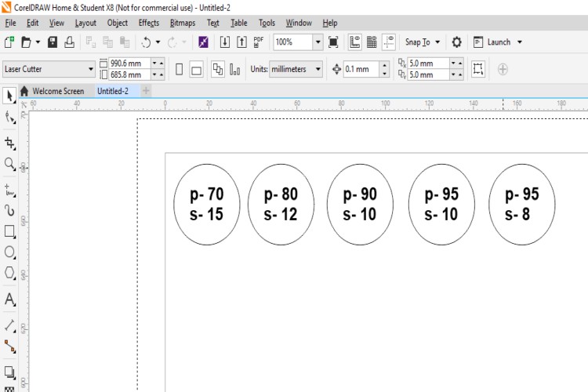The width and height of the screenshot is (588, 392).
Task: Click the Export icon
Action: coord(242,42)
